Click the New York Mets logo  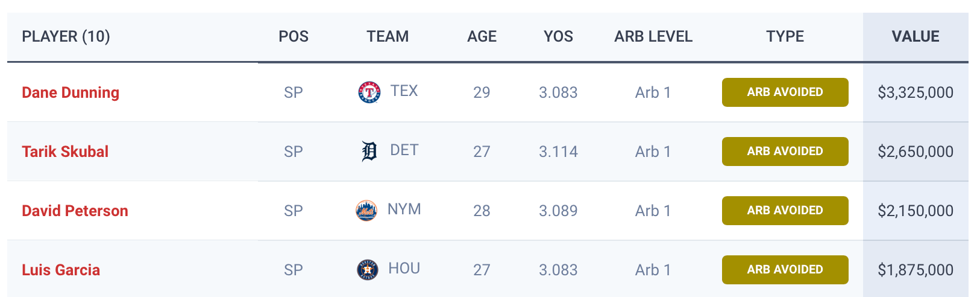366,211
